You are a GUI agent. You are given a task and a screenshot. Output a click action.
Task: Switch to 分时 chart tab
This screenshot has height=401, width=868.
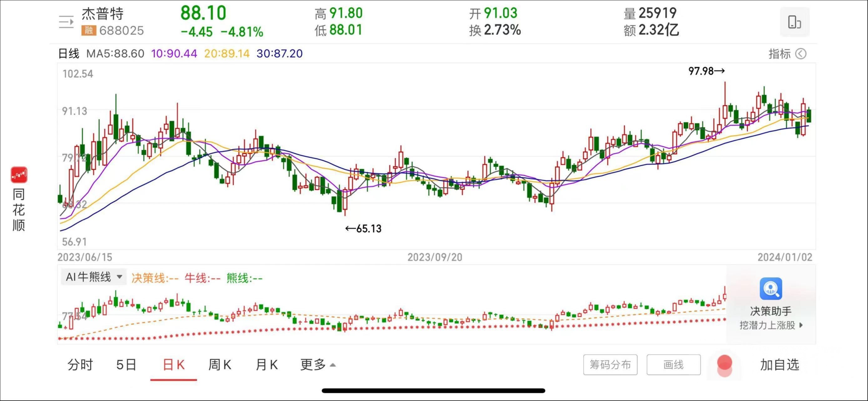80,365
